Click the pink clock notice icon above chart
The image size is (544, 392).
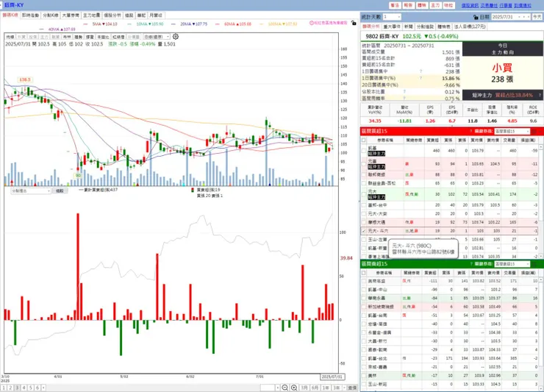point(312,23)
